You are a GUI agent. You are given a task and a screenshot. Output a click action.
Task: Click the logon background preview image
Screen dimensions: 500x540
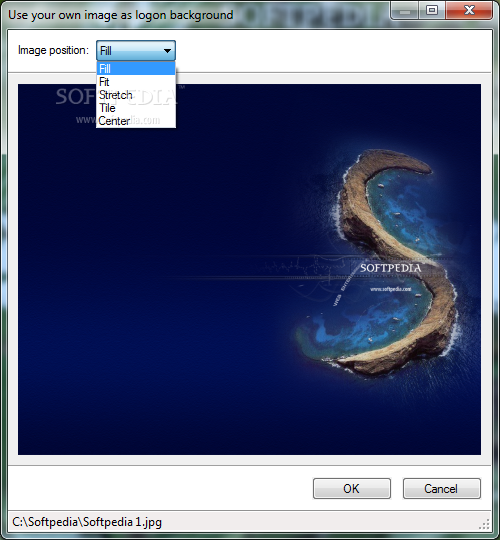pos(249,269)
